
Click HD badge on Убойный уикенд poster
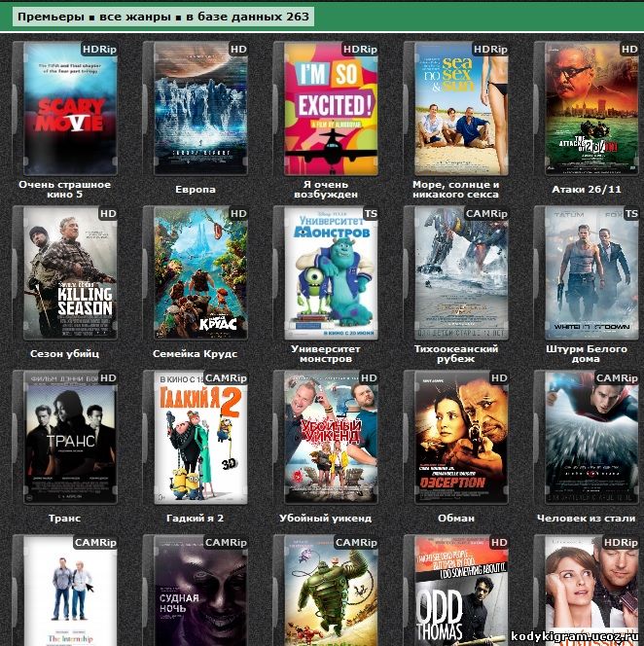(x=369, y=377)
